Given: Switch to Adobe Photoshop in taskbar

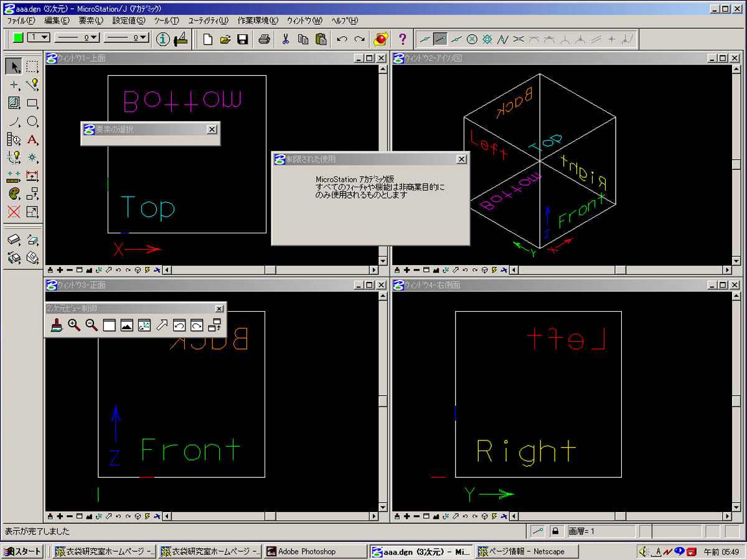Looking at the screenshot, I should click(316, 551).
